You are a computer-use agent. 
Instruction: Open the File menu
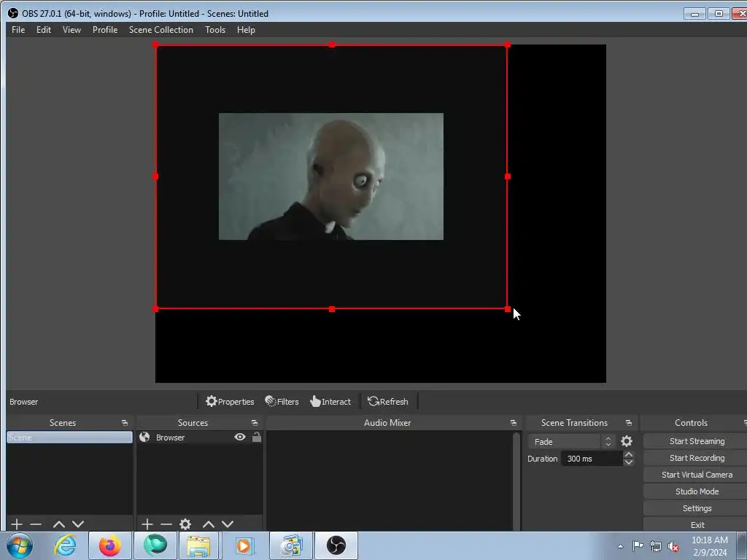(18, 29)
